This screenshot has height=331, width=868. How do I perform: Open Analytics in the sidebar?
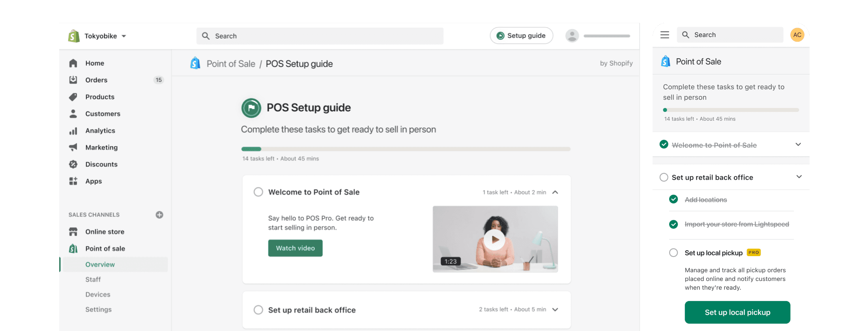(x=100, y=131)
